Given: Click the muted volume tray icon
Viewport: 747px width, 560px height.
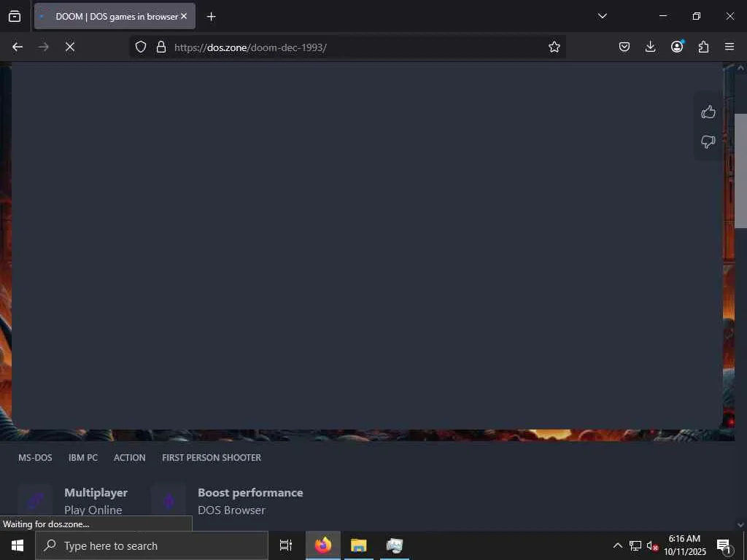Looking at the screenshot, I should pos(652,545).
